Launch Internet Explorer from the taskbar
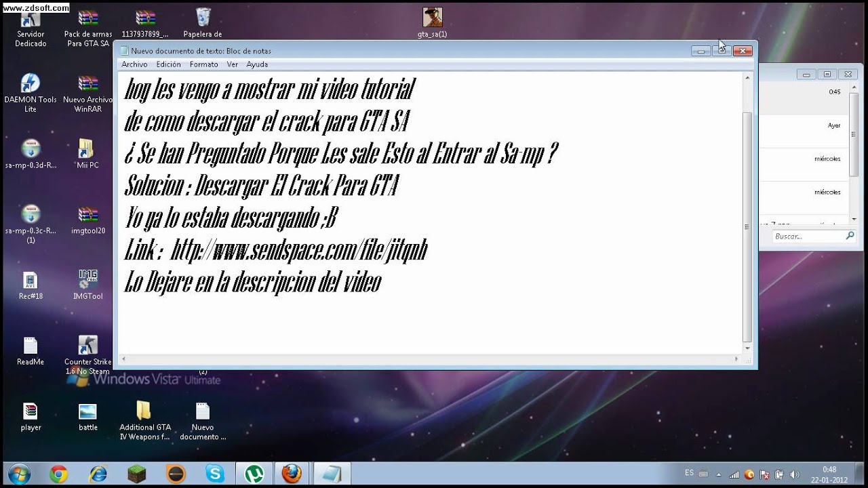 (x=98, y=474)
